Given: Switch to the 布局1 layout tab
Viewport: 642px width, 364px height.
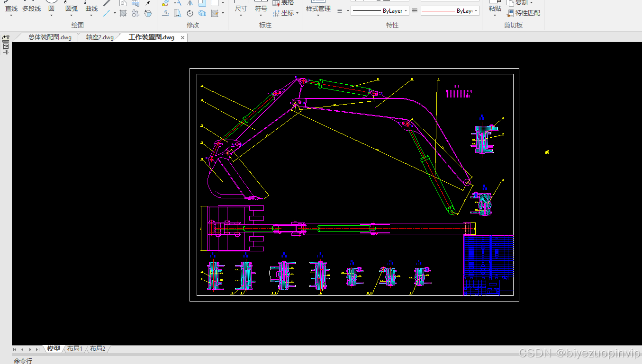Looking at the screenshot, I should pyautogui.click(x=74, y=349).
